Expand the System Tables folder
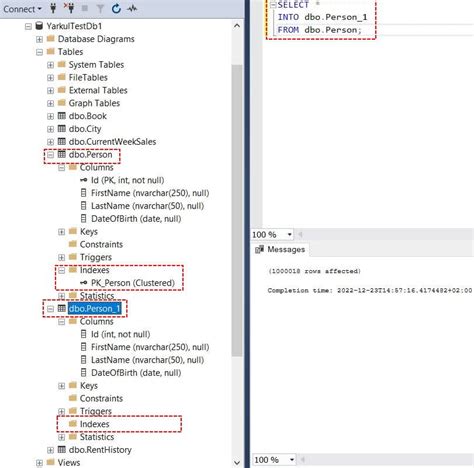 [50, 65]
